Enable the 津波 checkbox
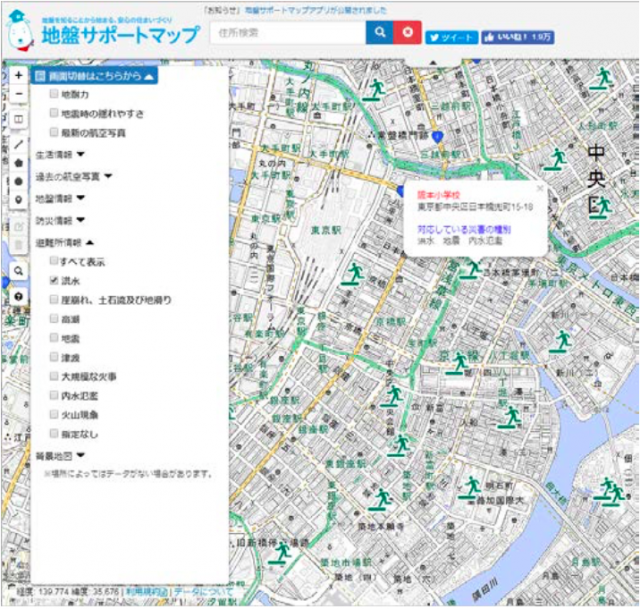The height and width of the screenshot is (609, 640). [55, 357]
